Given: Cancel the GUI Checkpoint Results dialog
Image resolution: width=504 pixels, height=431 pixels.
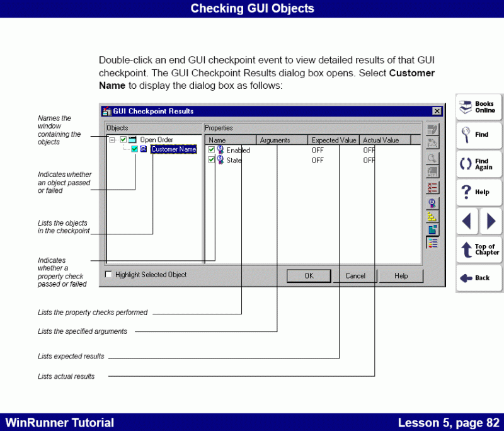Looking at the screenshot, I should (x=355, y=275).
